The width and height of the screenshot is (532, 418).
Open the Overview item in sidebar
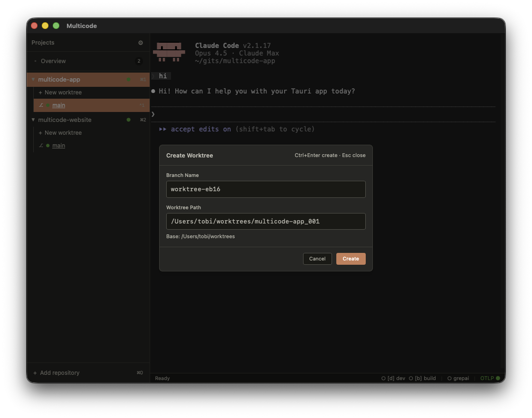point(88,61)
